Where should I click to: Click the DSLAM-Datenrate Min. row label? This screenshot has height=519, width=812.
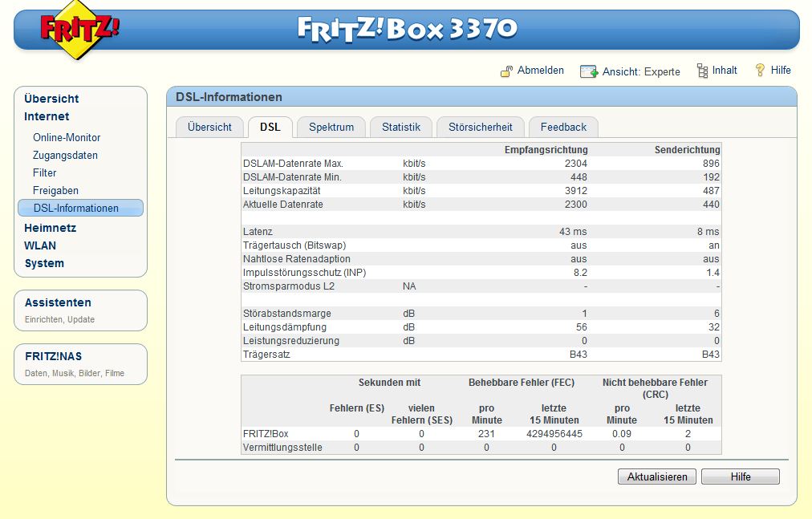click(292, 176)
